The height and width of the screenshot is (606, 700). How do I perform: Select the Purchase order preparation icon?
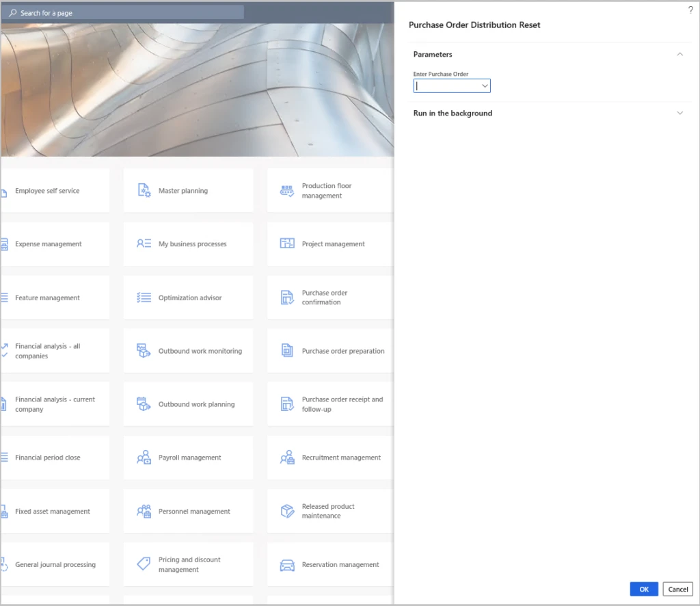pyautogui.click(x=287, y=350)
